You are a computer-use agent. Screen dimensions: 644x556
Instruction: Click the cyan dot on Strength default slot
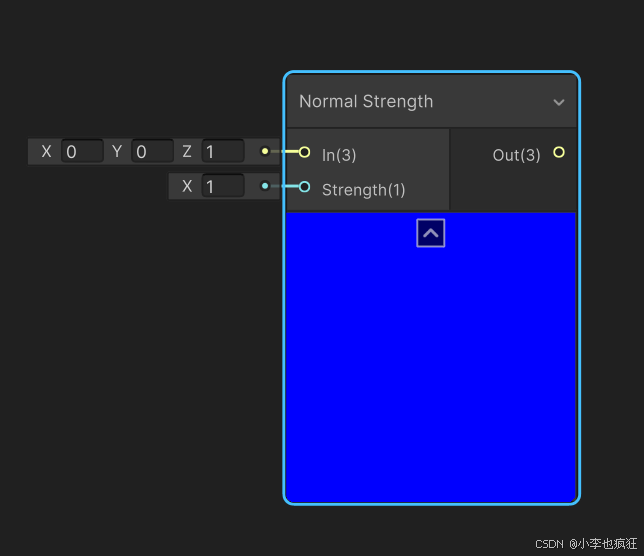(265, 186)
